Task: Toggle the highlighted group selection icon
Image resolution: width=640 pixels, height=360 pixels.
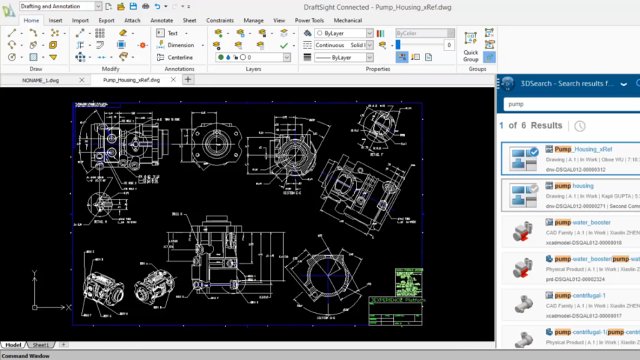Action: (489, 57)
